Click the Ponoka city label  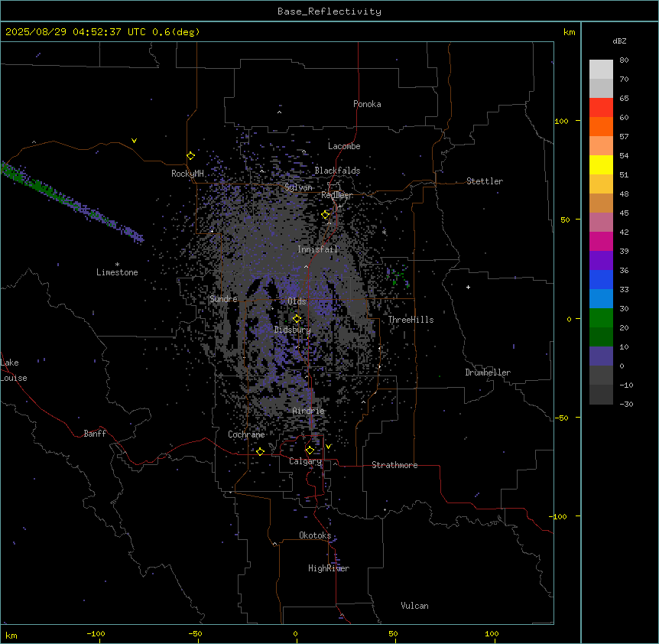[x=367, y=104]
